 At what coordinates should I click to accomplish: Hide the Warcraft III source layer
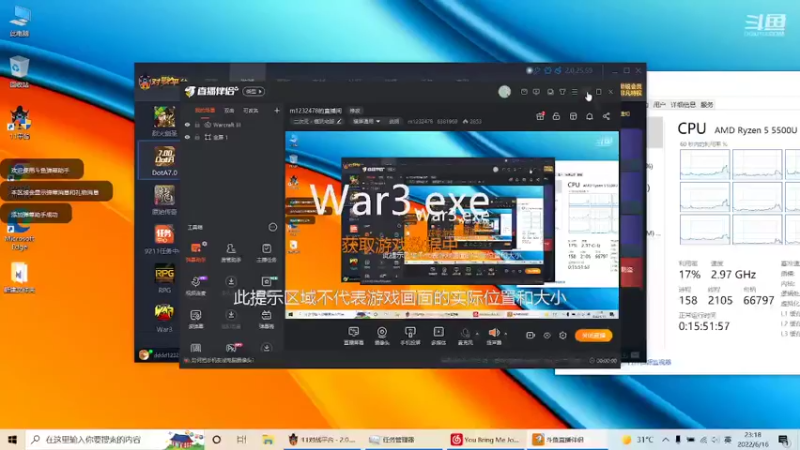coord(187,124)
